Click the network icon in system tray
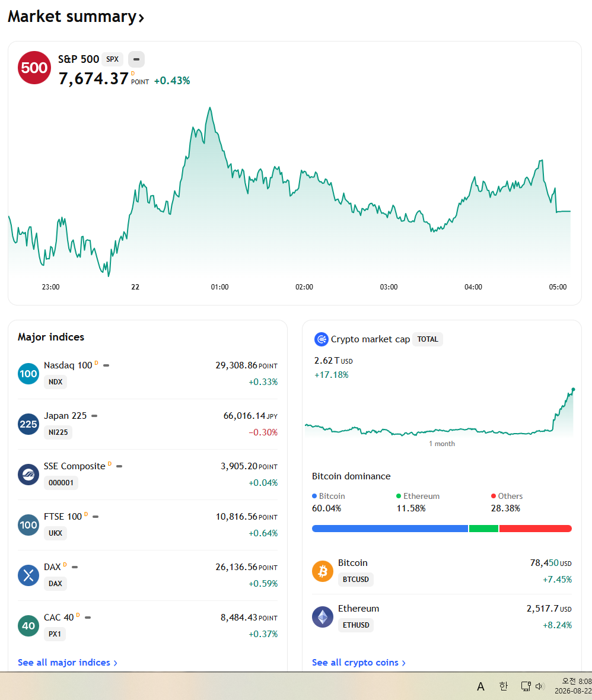Image resolution: width=592 pixels, height=700 pixels. coord(526,686)
